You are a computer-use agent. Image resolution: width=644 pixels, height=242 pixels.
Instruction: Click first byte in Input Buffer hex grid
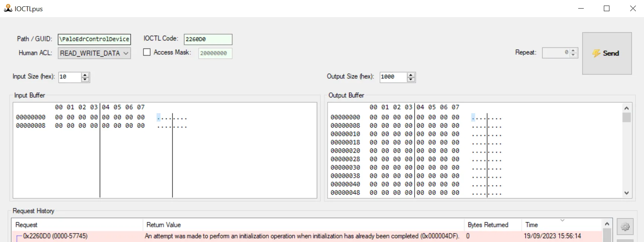59,117
